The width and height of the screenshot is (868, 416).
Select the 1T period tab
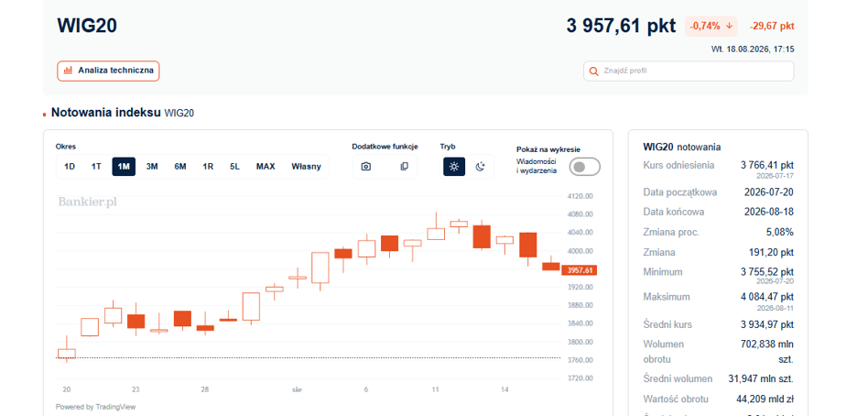point(96,166)
